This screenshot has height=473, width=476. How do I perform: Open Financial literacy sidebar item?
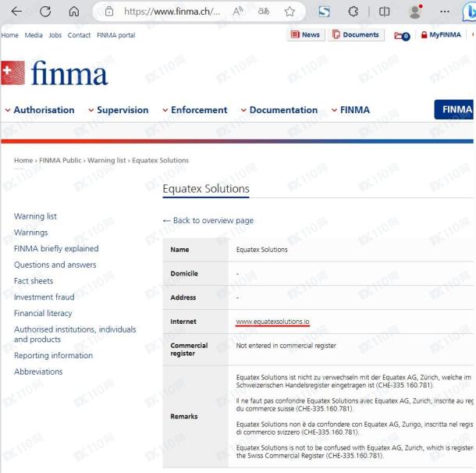pos(43,313)
